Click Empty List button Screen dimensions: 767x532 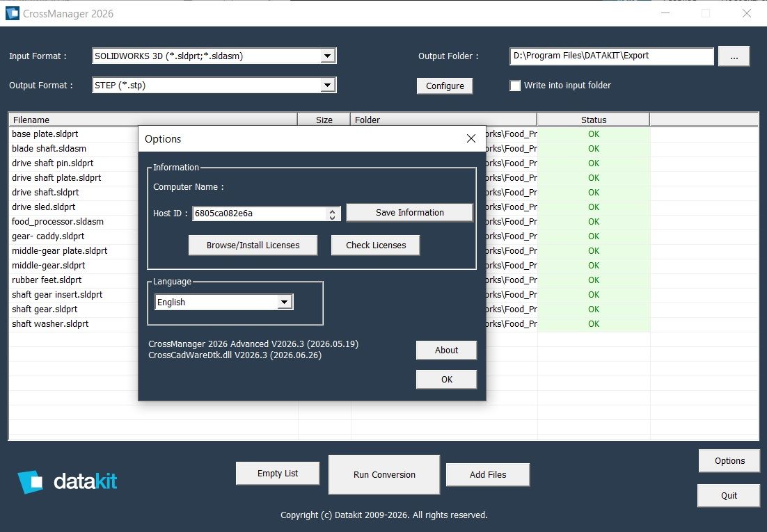click(277, 474)
